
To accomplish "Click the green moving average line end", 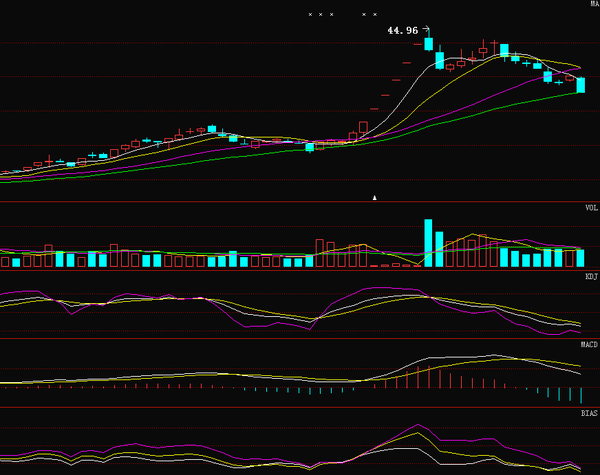I will pos(578,93).
